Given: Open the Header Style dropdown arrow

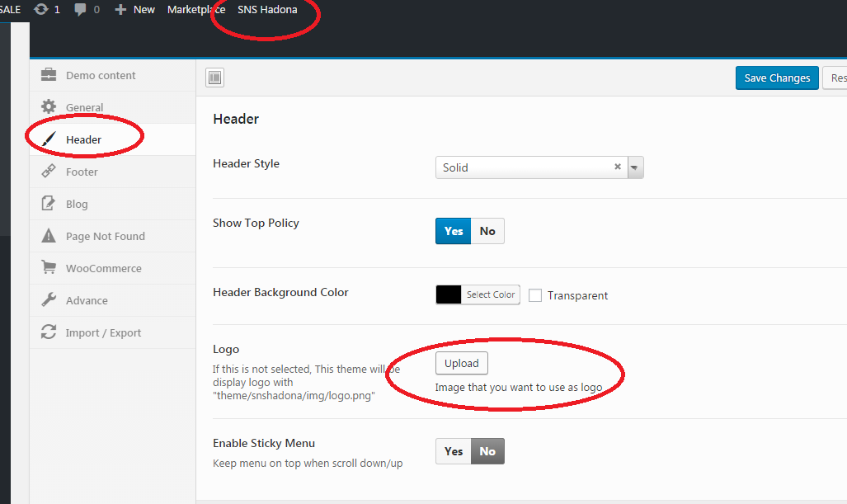Looking at the screenshot, I should click(634, 167).
